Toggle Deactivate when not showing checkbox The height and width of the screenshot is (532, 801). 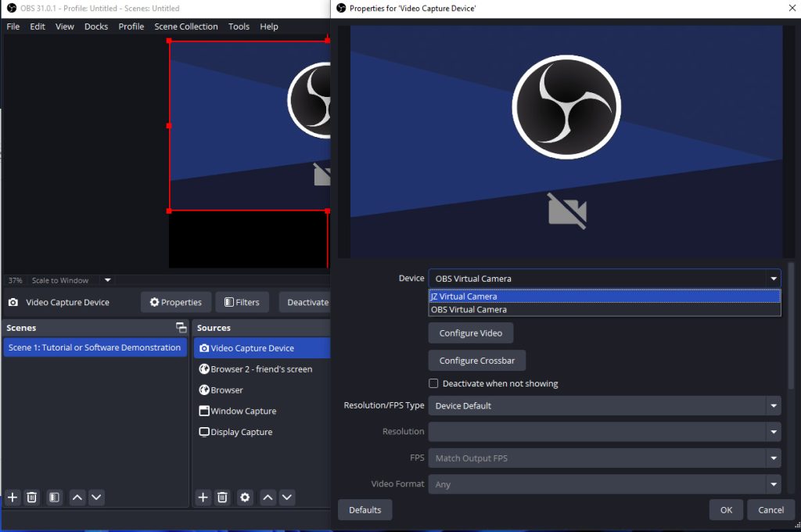tap(433, 383)
